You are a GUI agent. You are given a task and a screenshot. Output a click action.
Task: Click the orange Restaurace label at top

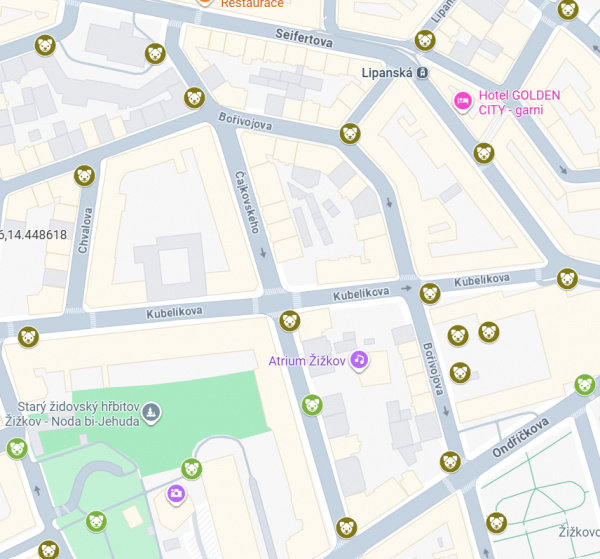pos(252,4)
